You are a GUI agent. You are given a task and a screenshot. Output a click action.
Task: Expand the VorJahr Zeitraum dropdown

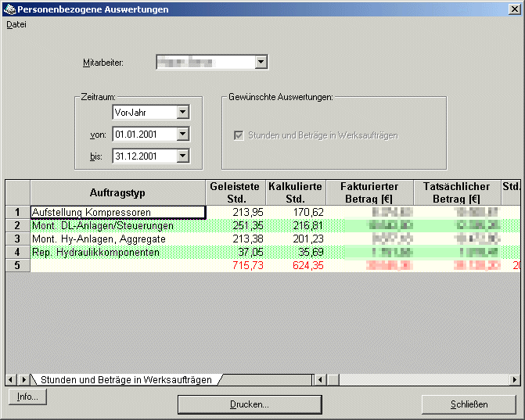click(182, 113)
